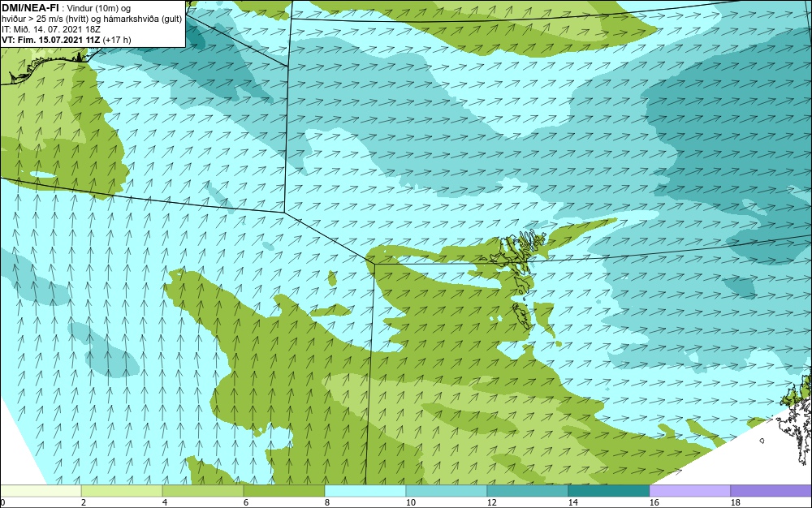Click the 2–4 m/s light green legend swatch
Image resolution: width=812 pixels, height=508 pixels.
[122, 491]
